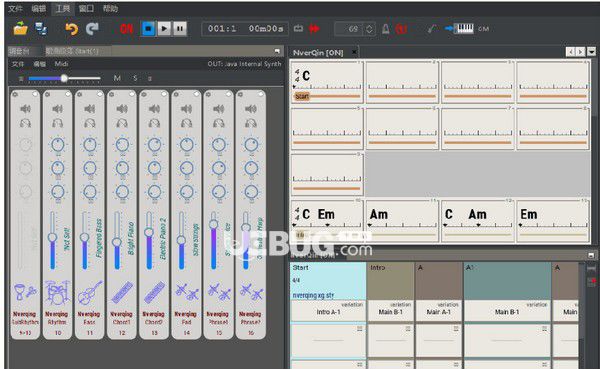Select the NverQin [ON] song tab
600x369 pixels.
coord(318,53)
